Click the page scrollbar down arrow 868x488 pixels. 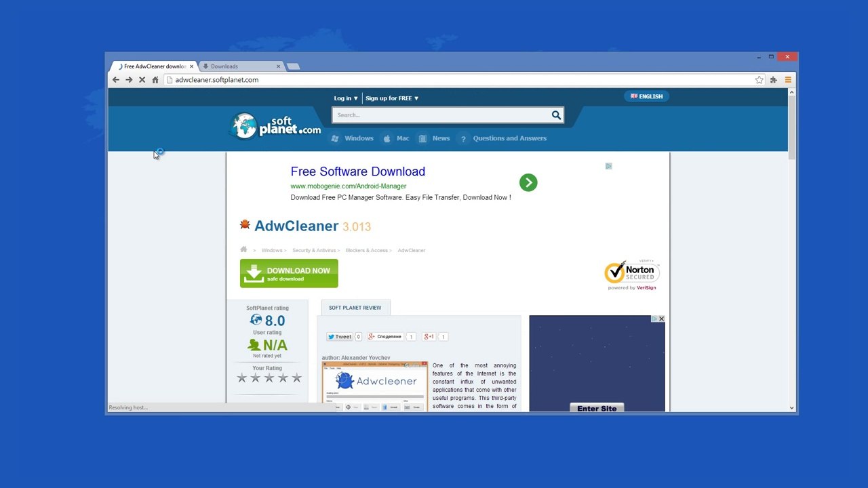[x=791, y=407]
